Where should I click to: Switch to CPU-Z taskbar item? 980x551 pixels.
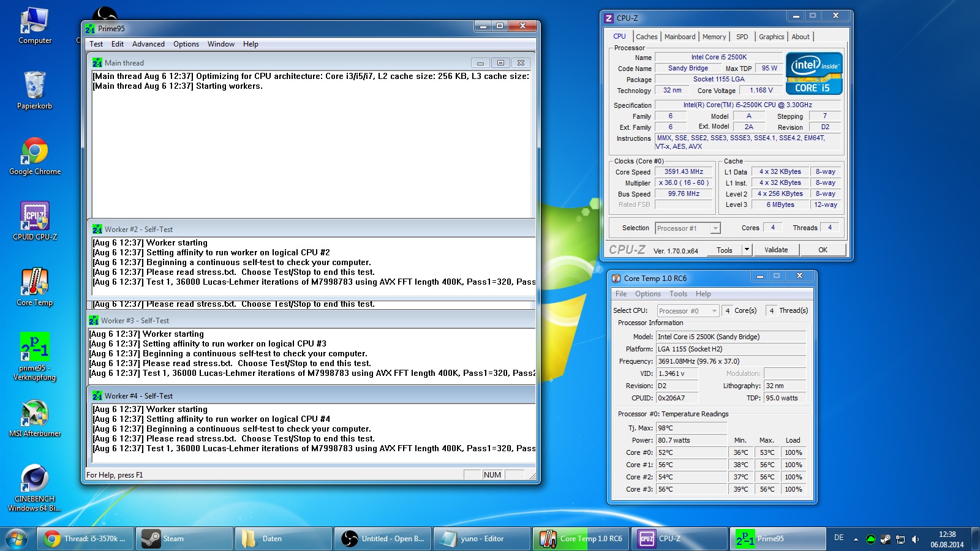(680, 539)
